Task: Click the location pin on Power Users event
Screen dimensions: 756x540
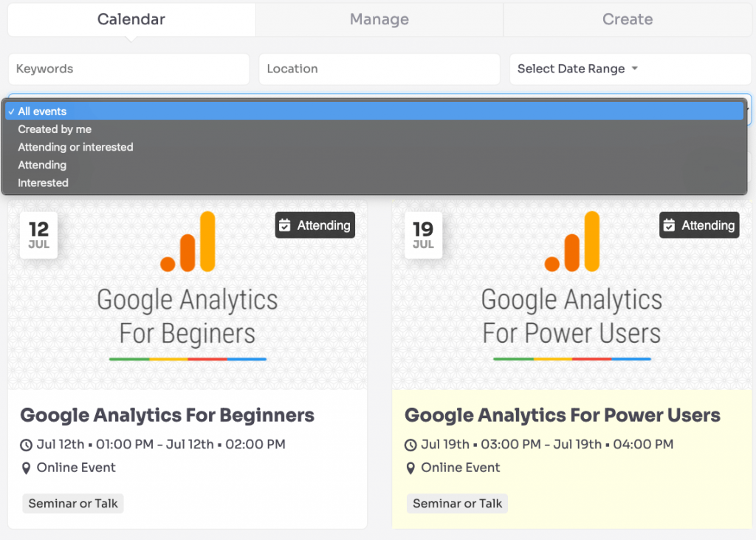Action: tap(410, 468)
